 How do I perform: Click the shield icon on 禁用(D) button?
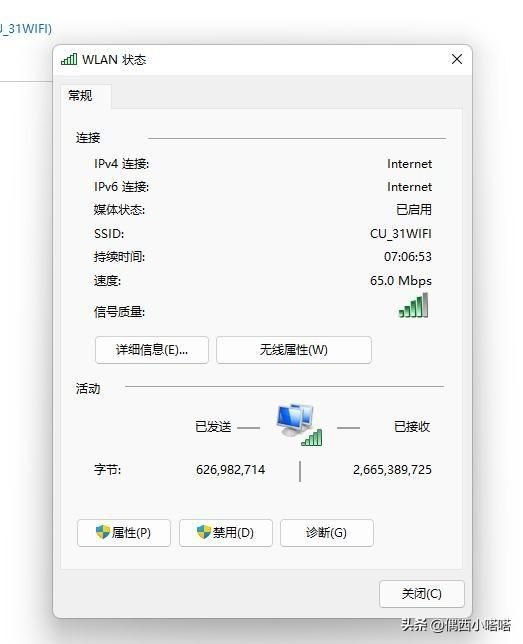[204, 532]
